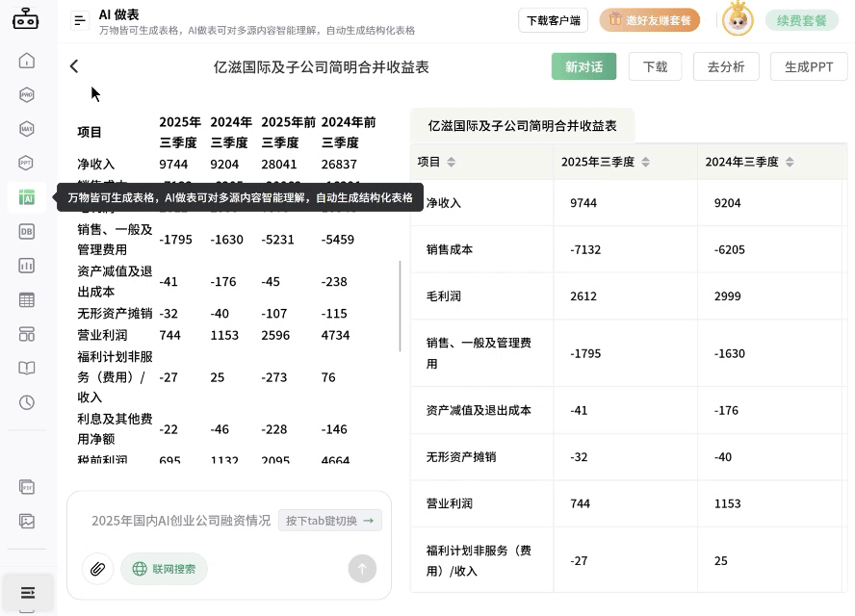855x616 pixels.
Task: Open the DB tool in the sidebar
Action: click(x=27, y=229)
